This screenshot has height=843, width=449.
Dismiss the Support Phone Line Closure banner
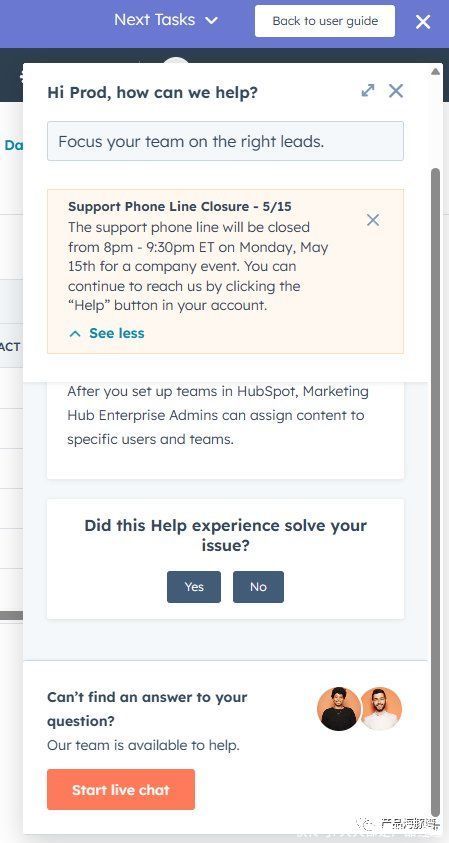click(373, 220)
